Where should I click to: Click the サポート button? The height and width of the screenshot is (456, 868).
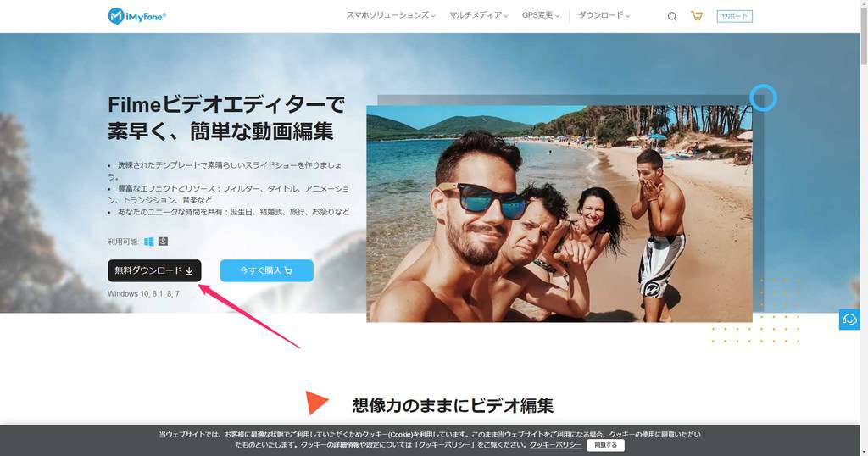(735, 16)
